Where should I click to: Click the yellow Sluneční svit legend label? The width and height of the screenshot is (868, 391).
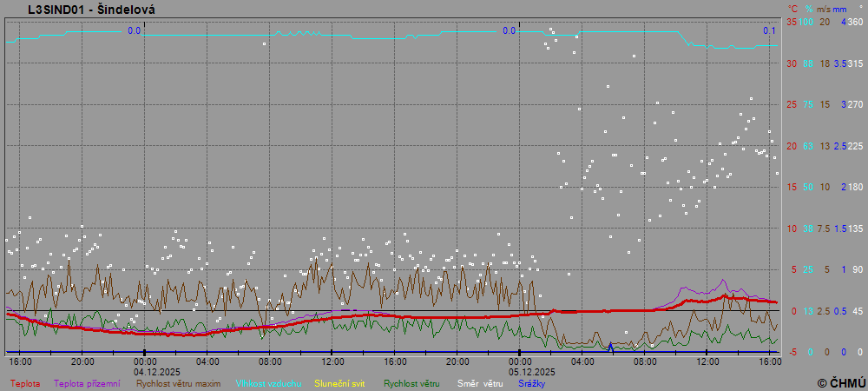click(339, 383)
